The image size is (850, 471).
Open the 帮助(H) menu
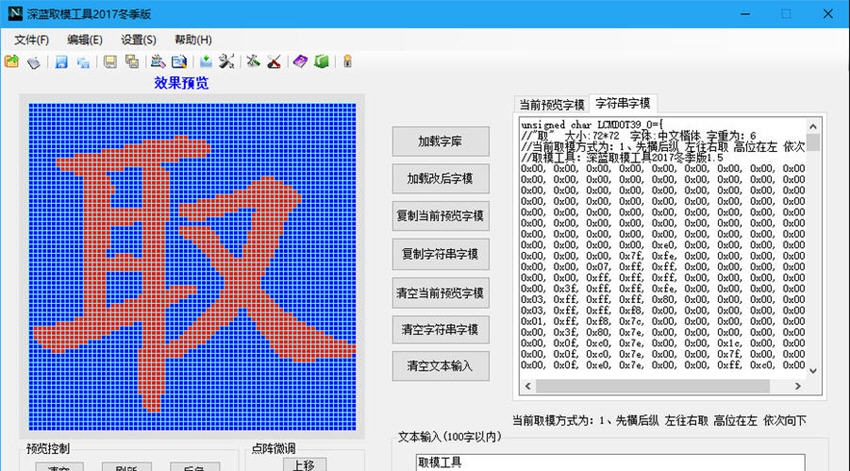(193, 40)
